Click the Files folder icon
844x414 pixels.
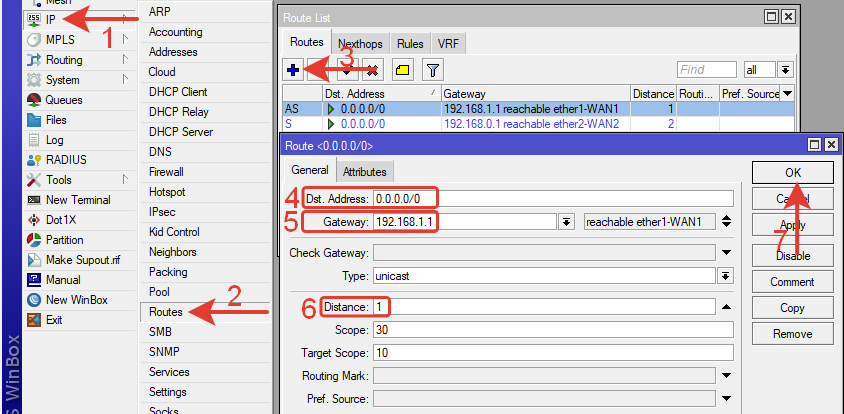[33, 120]
